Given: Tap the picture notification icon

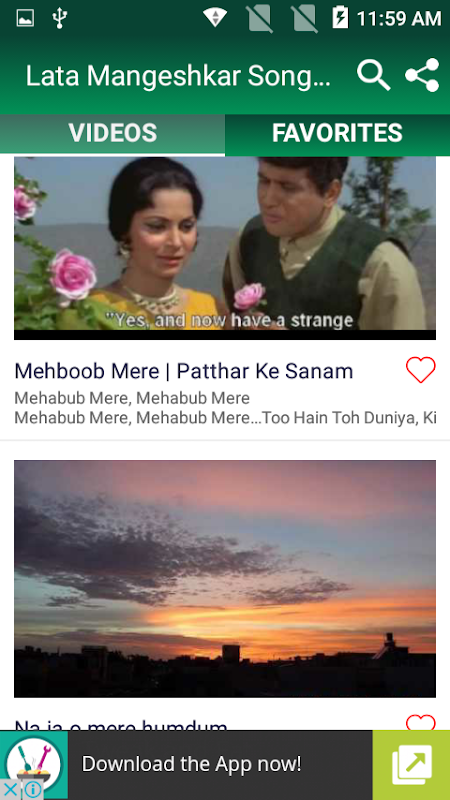Looking at the screenshot, I should tap(25, 18).
